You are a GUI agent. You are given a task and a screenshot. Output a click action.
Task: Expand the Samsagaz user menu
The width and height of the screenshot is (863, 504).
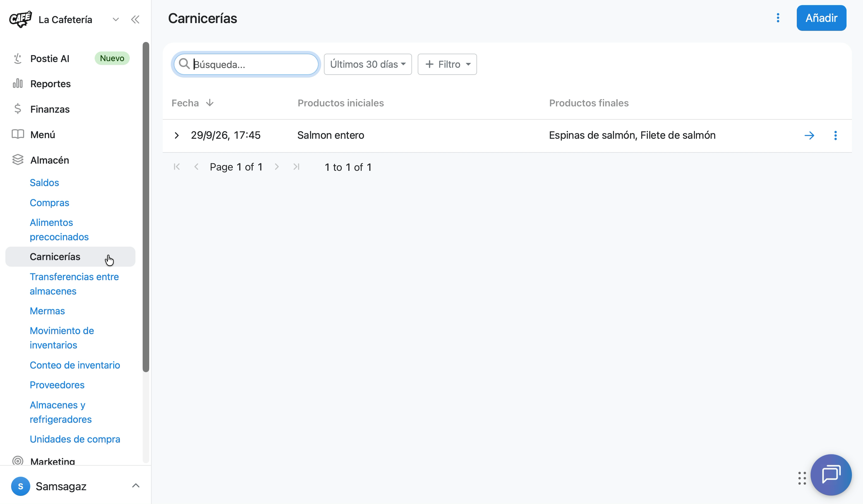coord(136,485)
